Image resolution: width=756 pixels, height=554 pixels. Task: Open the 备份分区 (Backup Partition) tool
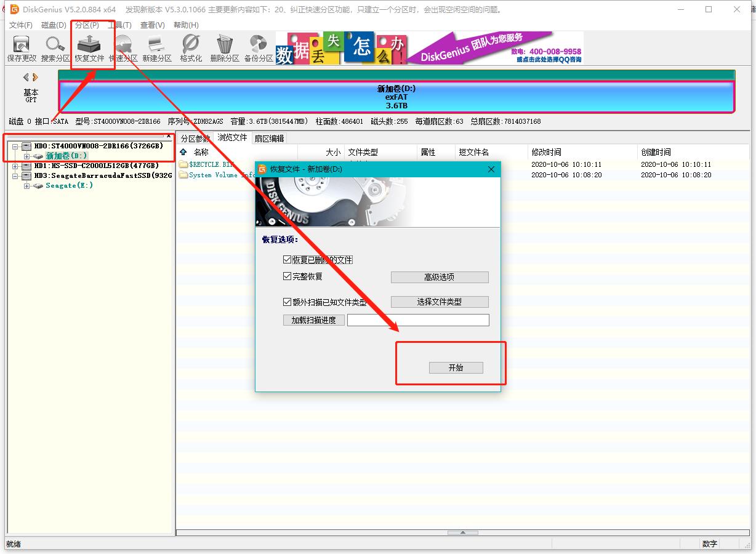pos(259,48)
